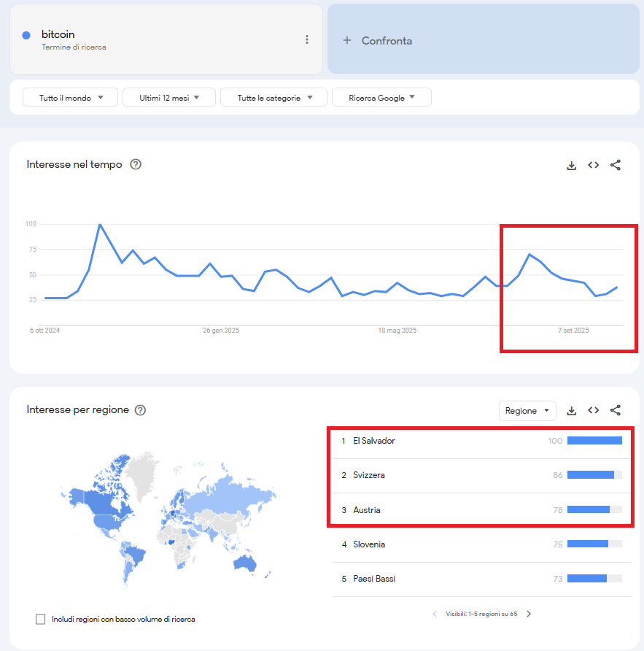Select Svizzera in region list
Screen dimensions: 644x651
click(481, 475)
